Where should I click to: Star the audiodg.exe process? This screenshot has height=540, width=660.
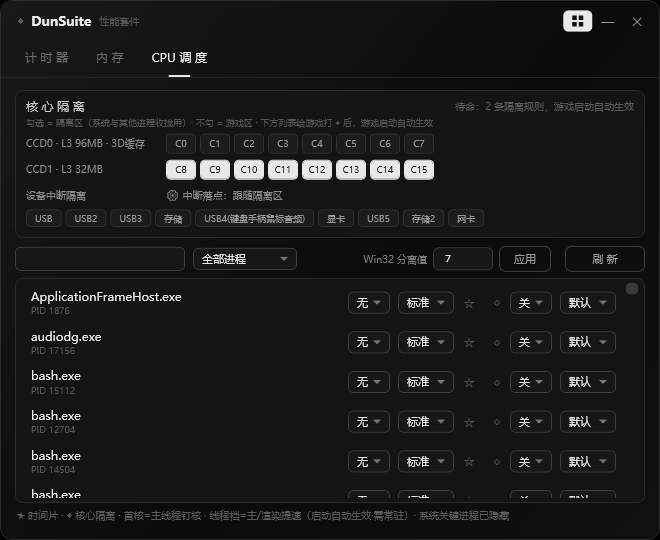[469, 343]
